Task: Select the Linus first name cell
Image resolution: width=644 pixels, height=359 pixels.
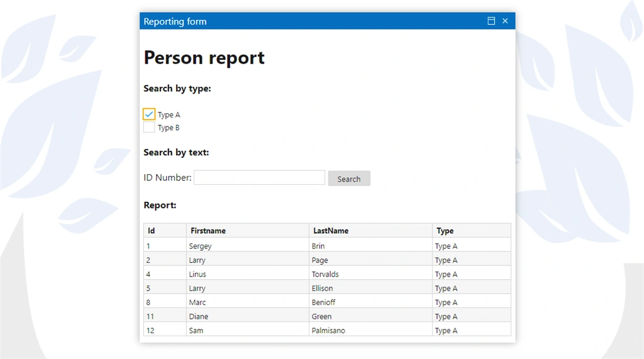Action: click(248, 274)
